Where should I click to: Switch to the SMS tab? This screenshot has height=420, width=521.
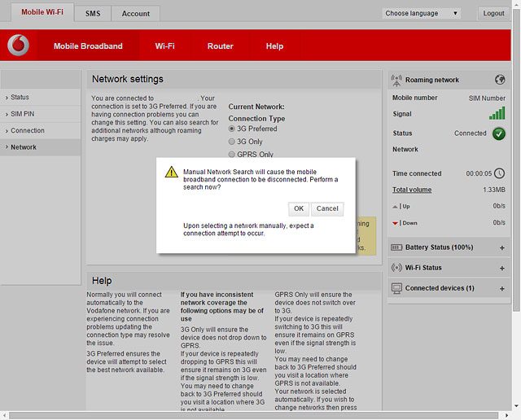coord(93,13)
